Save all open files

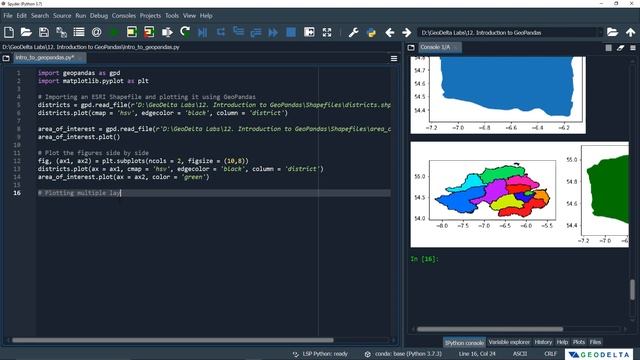coord(61,32)
